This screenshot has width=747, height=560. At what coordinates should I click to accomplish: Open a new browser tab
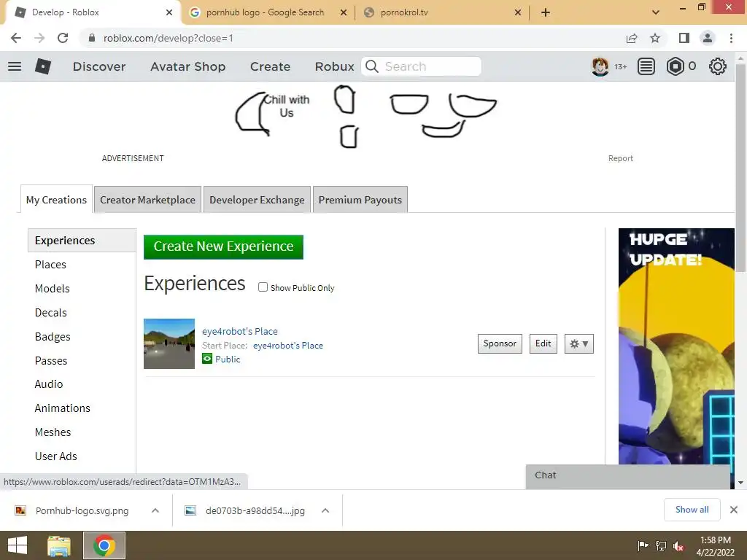(x=546, y=12)
